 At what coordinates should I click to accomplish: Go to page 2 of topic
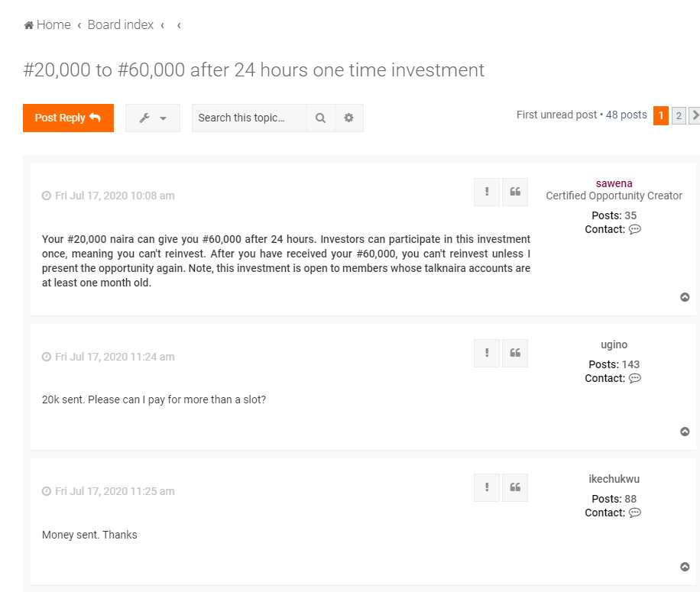679,116
